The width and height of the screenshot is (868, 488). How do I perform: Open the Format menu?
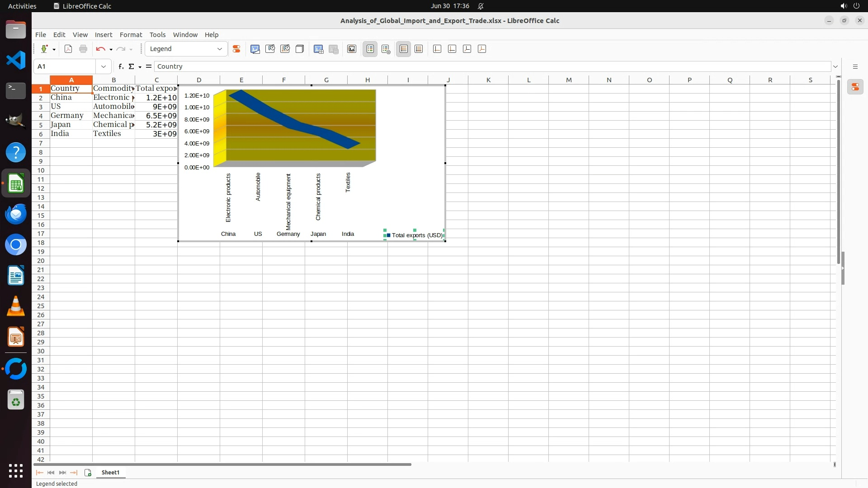click(x=131, y=35)
